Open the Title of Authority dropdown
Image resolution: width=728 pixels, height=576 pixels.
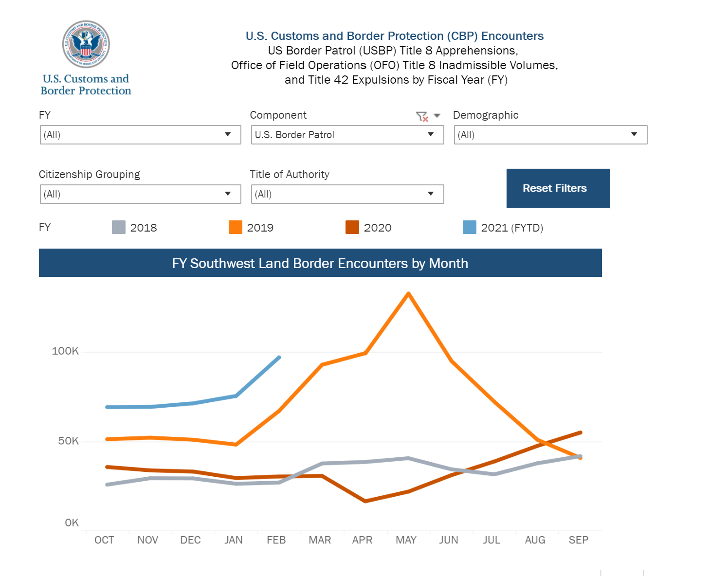(x=347, y=194)
